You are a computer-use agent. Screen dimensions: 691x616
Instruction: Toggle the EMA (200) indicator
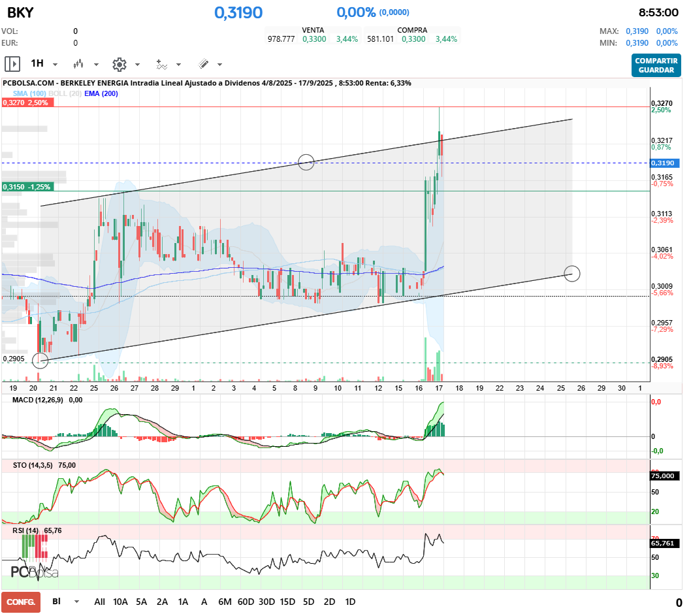(101, 94)
